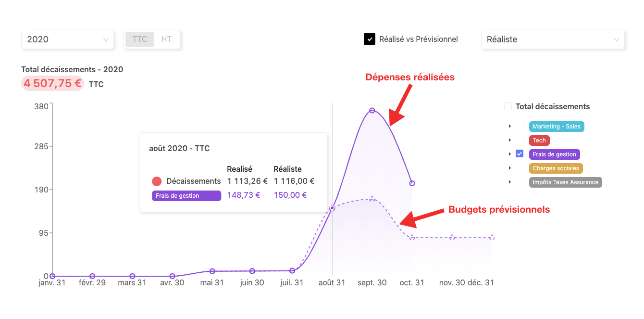
Task: Click the Charges sociales category badge
Action: [x=556, y=168]
